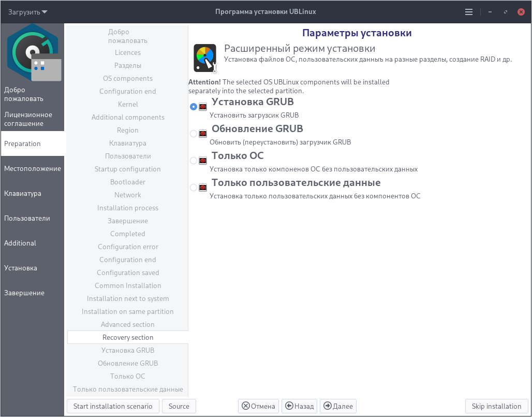Select Additional components in the page list
The width and height of the screenshot is (532, 417).
128,117
